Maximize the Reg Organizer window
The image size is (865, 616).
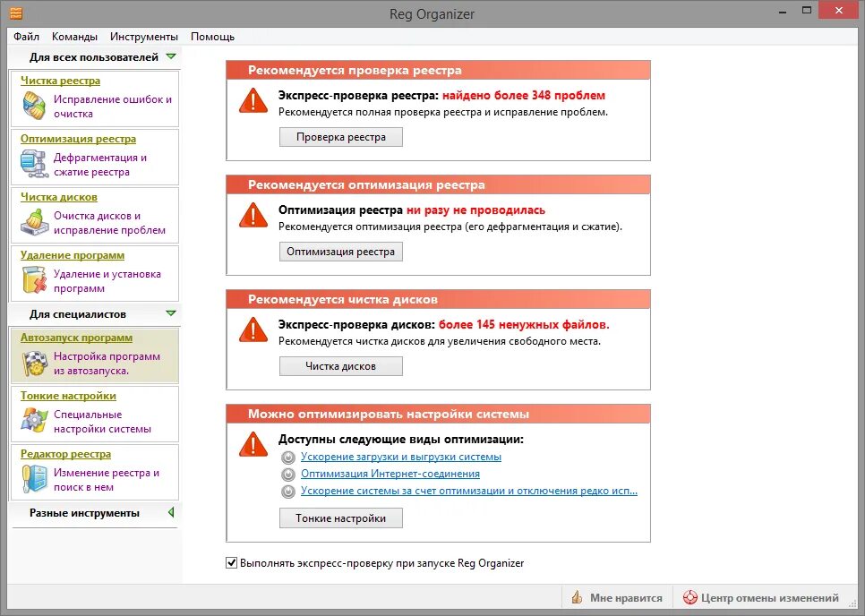click(807, 11)
